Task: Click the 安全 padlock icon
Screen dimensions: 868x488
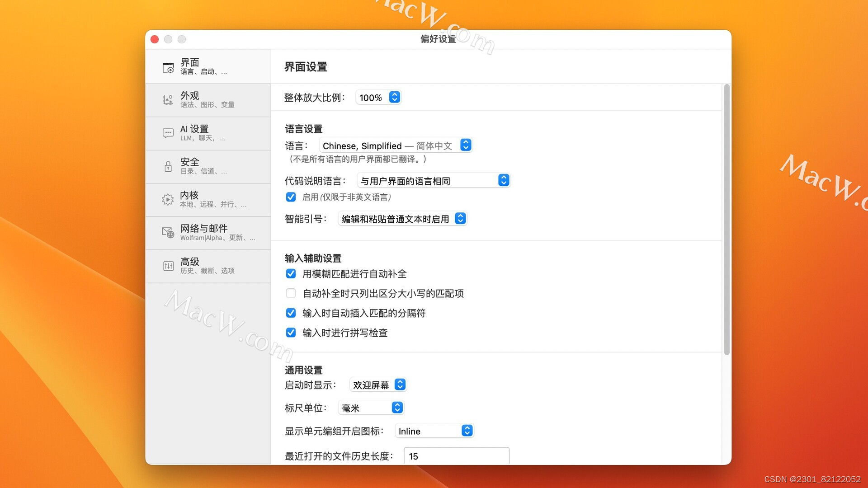Action: point(168,166)
